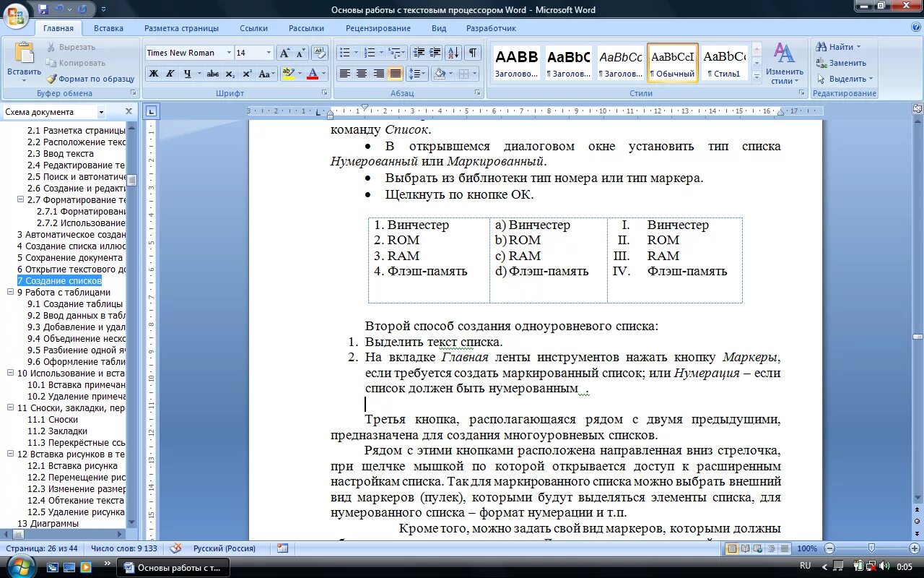This screenshot has height=578, width=924.
Task: Open the change case Аа dropdown
Action: (x=267, y=74)
